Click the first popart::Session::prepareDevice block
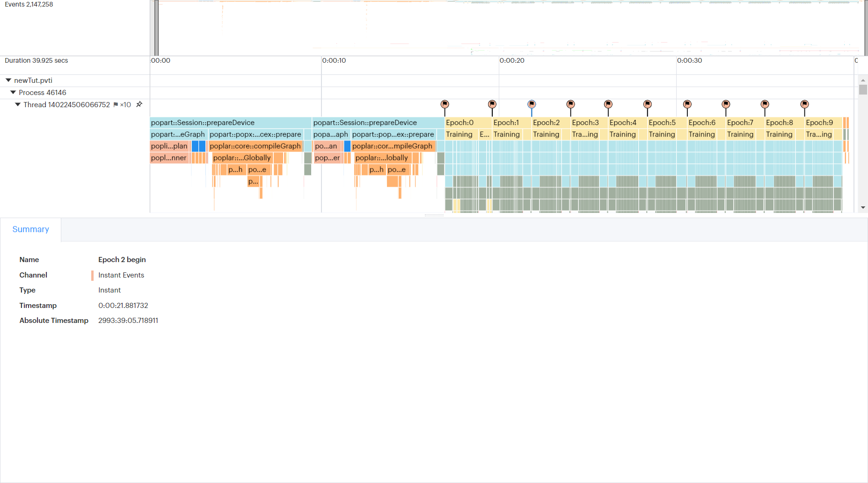The height and width of the screenshot is (483, 868). pyautogui.click(x=231, y=123)
